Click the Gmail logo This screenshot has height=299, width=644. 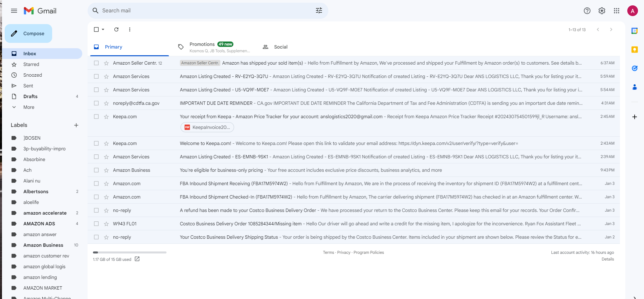40,11
